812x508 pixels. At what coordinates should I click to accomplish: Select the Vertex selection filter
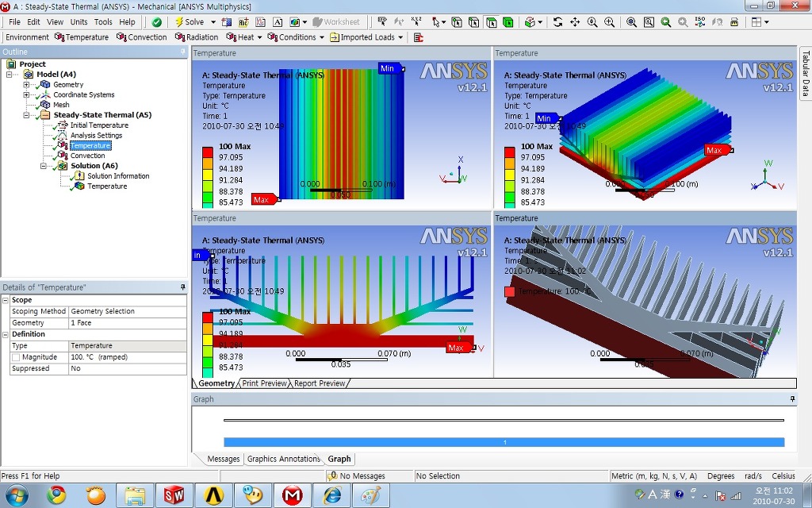pyautogui.click(x=456, y=21)
